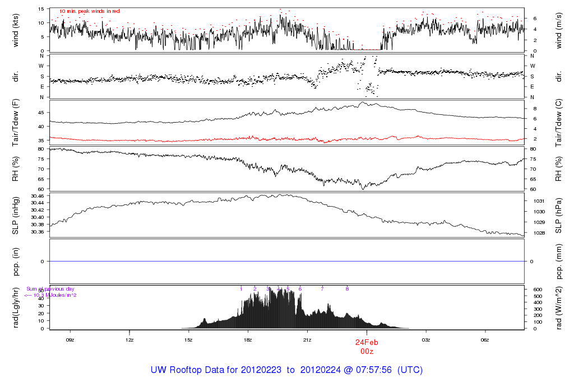Select the 18z time axis label
This screenshot has height=392, width=574.
point(248,339)
